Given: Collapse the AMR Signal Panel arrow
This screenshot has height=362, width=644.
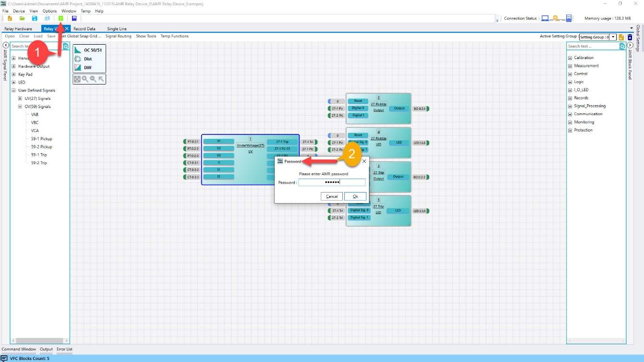Looking at the screenshot, I should pos(6,45).
